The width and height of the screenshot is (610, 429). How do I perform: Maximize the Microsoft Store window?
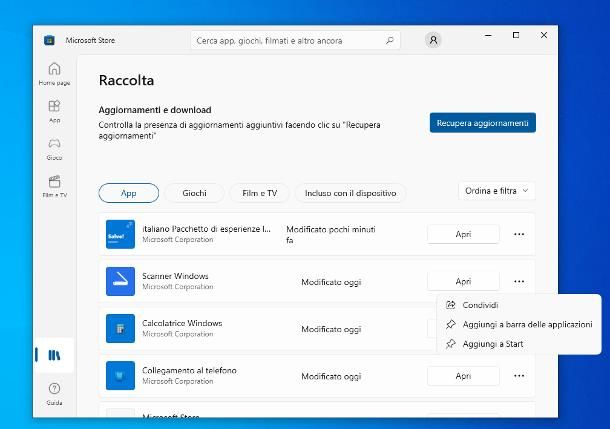coord(516,35)
